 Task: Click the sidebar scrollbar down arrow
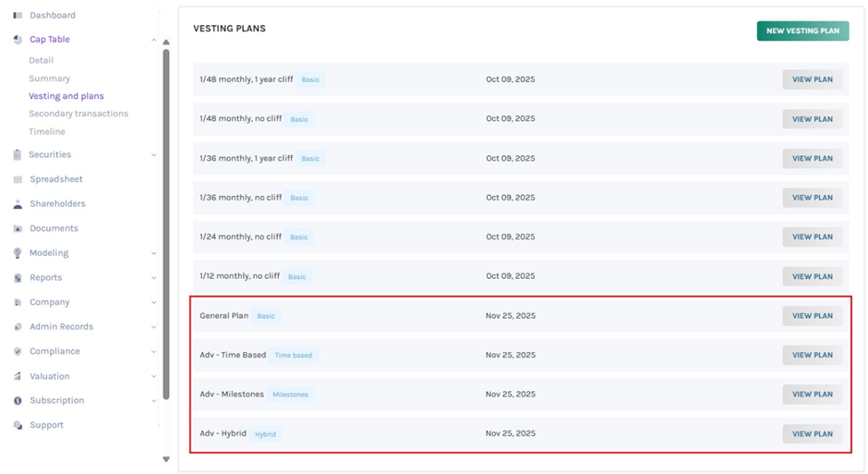166,459
